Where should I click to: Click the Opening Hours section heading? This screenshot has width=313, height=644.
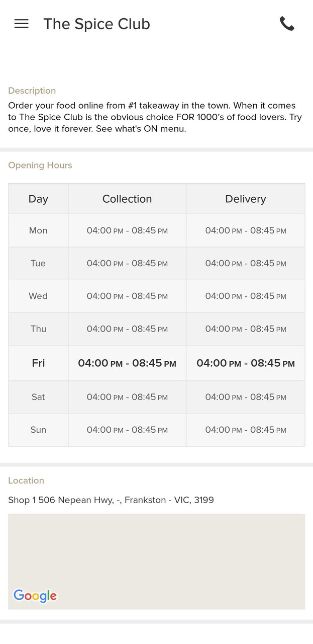pyautogui.click(x=40, y=166)
